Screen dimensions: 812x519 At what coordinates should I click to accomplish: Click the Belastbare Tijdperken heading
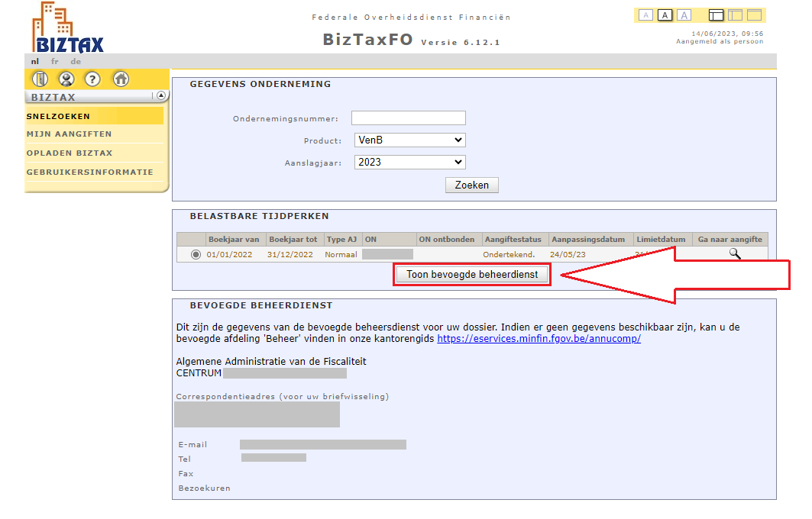(x=260, y=216)
